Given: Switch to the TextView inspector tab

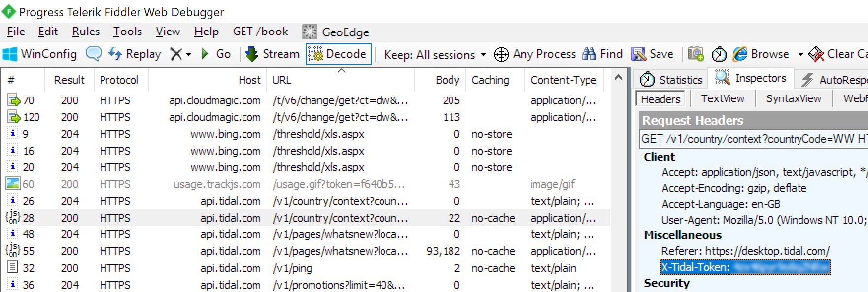Looking at the screenshot, I should tap(723, 99).
